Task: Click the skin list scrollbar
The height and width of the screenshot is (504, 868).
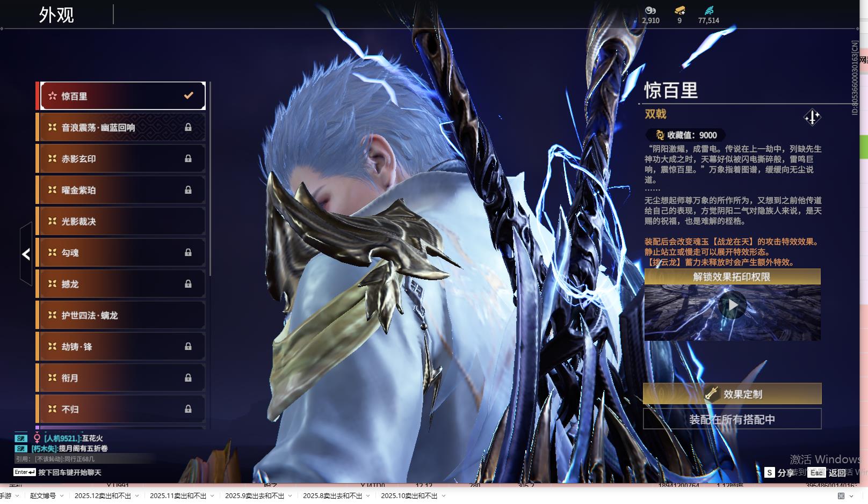Action: click(209, 179)
